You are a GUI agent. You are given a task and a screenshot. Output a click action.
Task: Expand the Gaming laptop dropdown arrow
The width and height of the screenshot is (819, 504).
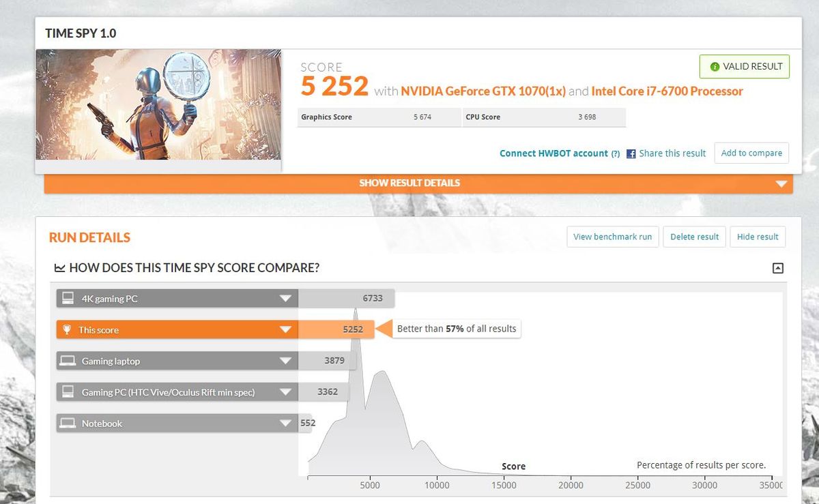click(x=285, y=361)
